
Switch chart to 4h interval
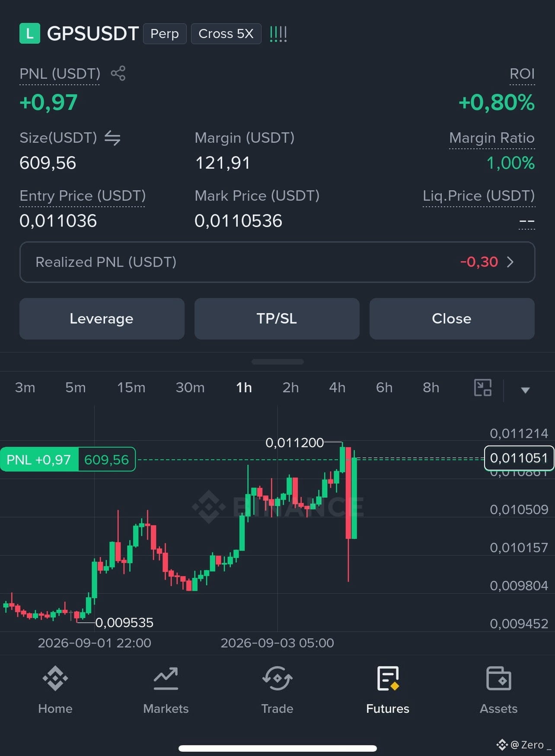tap(337, 388)
